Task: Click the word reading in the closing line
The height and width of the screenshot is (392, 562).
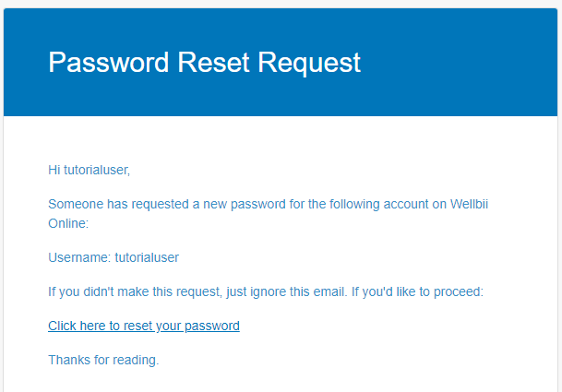Action: (x=137, y=361)
